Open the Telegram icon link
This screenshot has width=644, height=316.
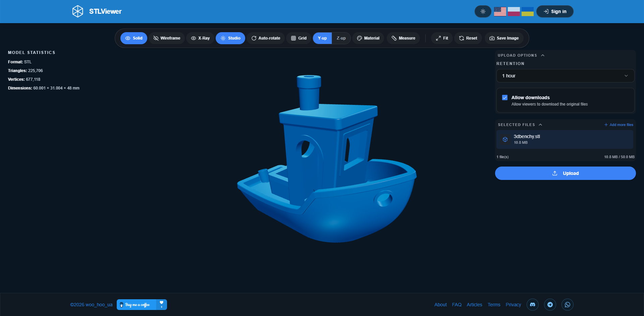pos(550,305)
